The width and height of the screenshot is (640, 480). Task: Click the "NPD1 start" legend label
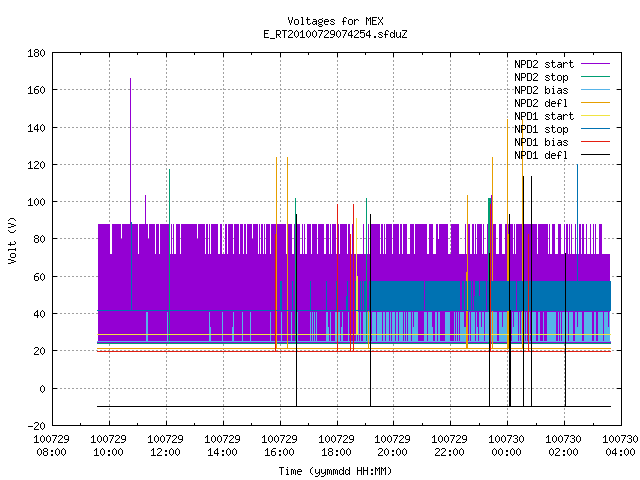(x=544, y=116)
